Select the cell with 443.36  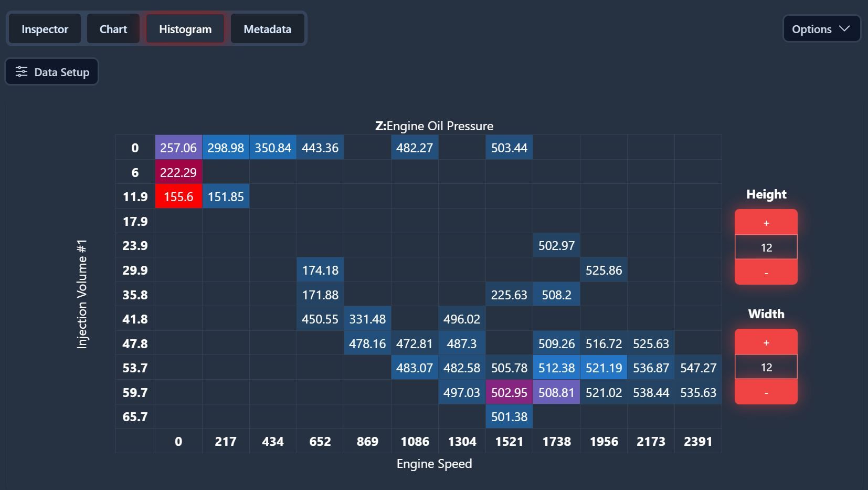(x=320, y=148)
